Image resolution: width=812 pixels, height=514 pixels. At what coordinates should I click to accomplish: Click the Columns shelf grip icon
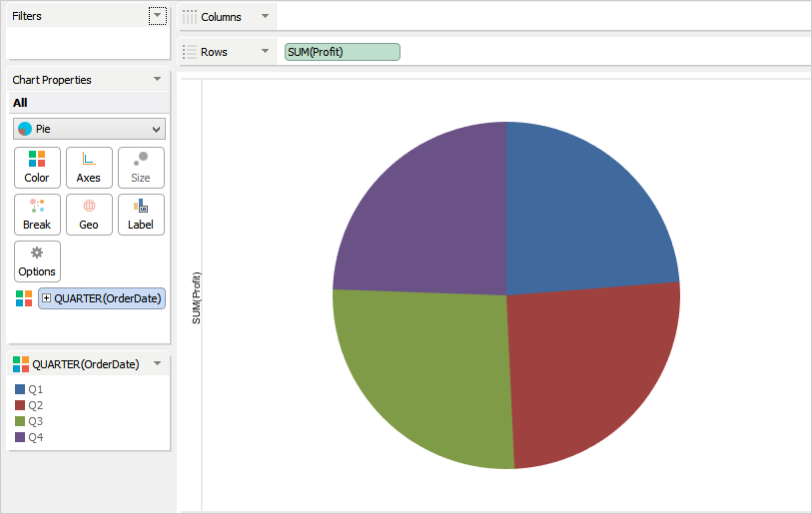[x=190, y=17]
